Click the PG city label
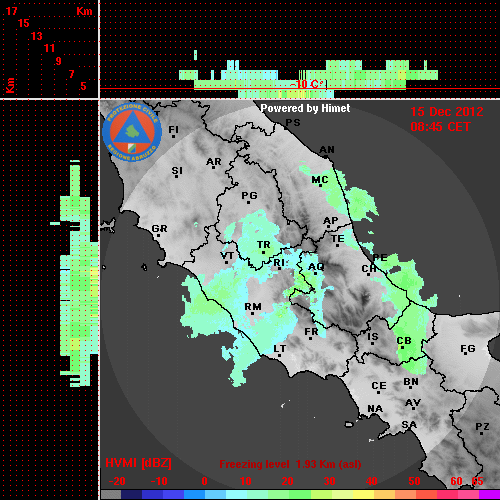This screenshot has height=500, width=500. click(249, 195)
